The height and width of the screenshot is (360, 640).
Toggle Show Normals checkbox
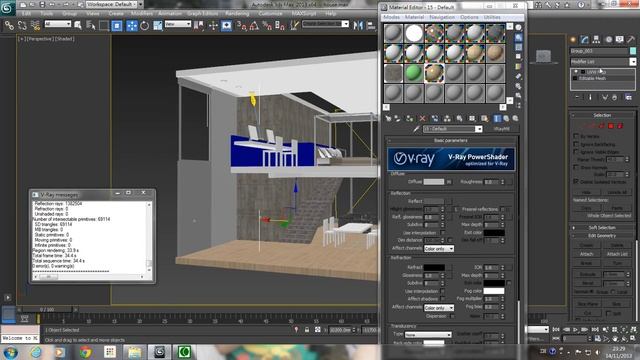tap(576, 167)
